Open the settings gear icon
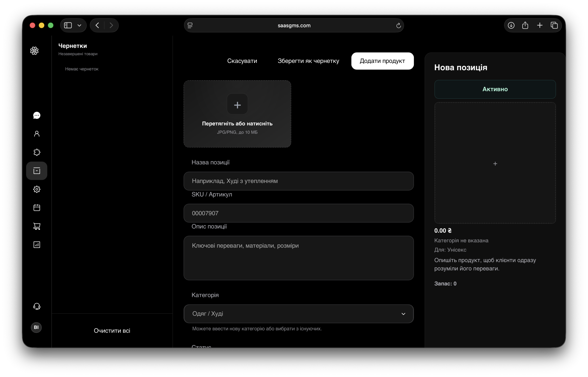The image size is (588, 377). click(37, 189)
